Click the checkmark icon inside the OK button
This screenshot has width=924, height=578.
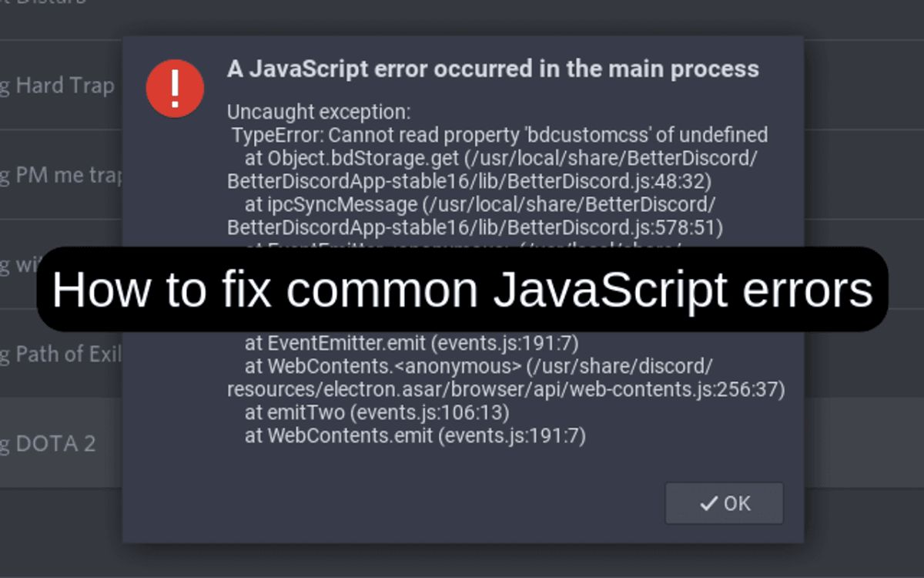710,503
